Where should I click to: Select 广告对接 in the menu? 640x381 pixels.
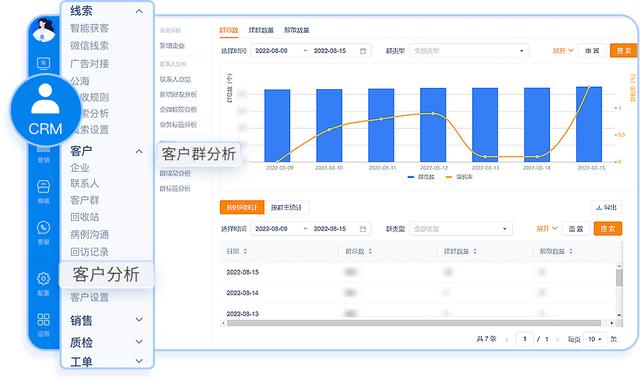click(x=89, y=63)
